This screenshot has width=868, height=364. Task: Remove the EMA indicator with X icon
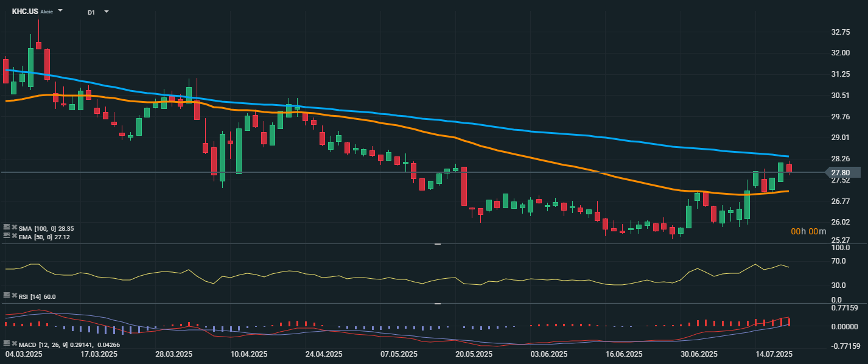point(14,236)
